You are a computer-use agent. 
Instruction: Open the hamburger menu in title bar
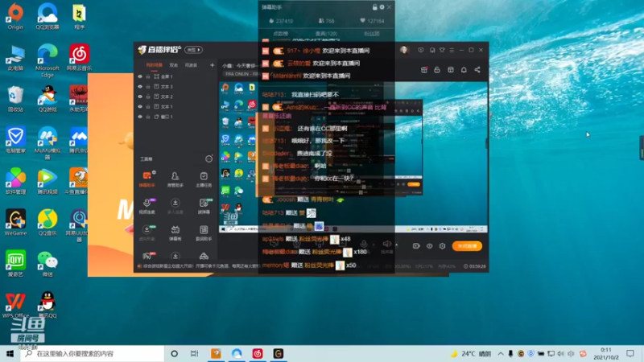[x=452, y=50]
